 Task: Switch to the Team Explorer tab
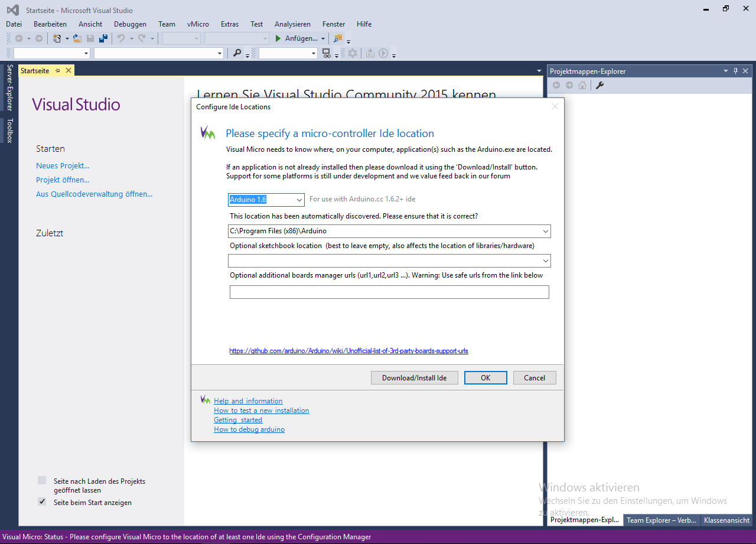coord(661,520)
